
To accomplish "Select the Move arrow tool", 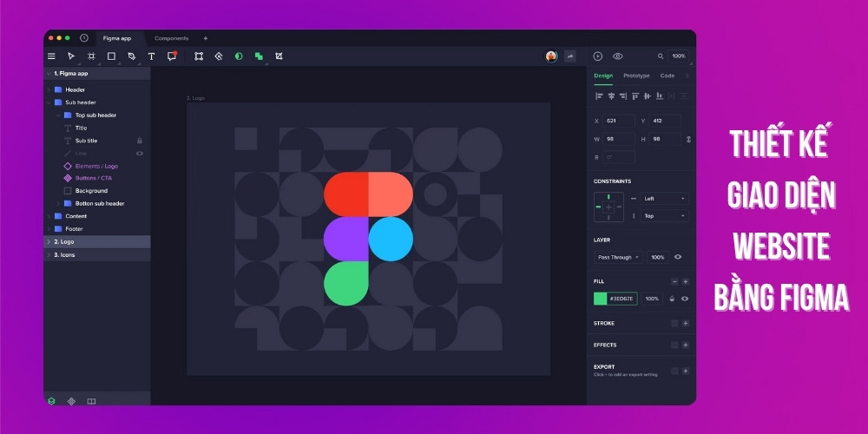I will pos(71,56).
